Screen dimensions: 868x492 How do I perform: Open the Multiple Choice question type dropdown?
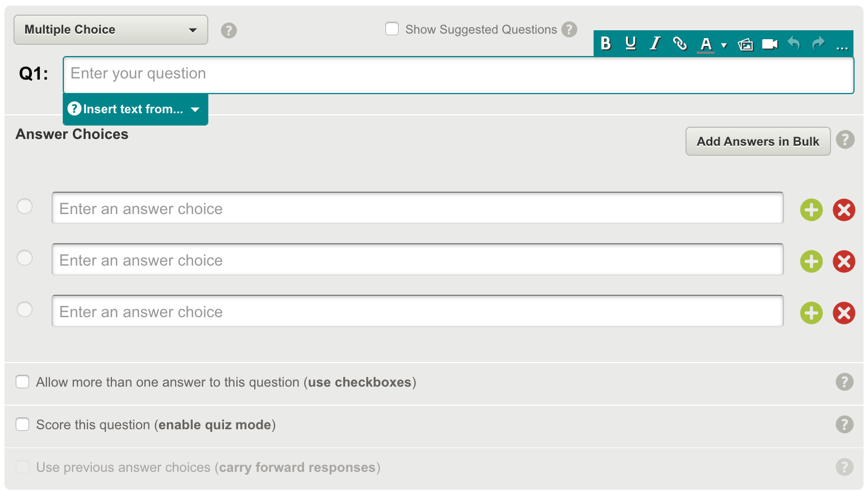[111, 30]
